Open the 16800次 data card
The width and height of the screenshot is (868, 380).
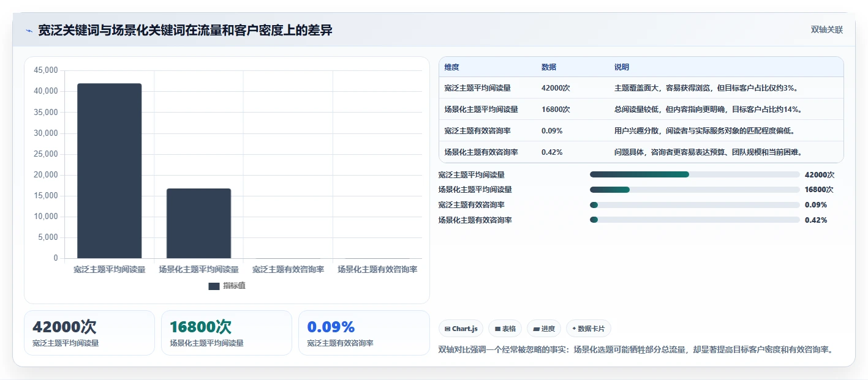click(x=227, y=333)
